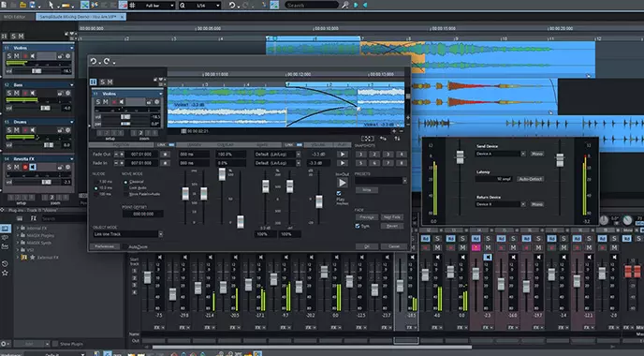Toggle the grid icon beside Full bar
Screen dimensions: 644x356
[132, 6]
